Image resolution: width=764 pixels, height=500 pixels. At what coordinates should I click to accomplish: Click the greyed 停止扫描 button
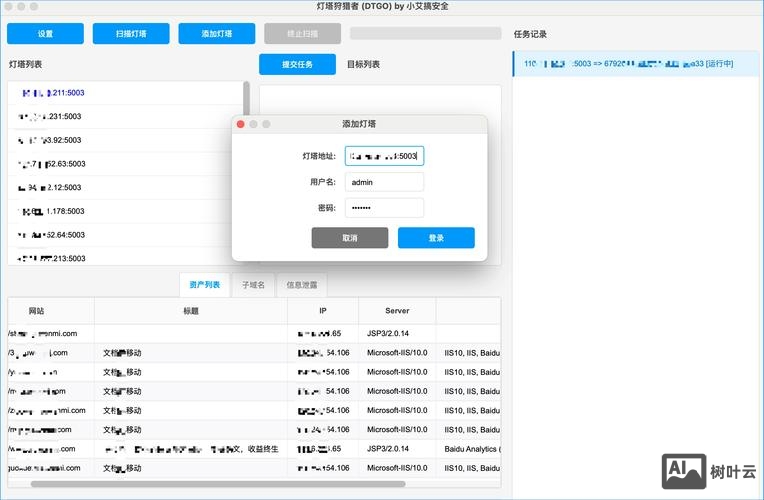pyautogui.click(x=303, y=34)
